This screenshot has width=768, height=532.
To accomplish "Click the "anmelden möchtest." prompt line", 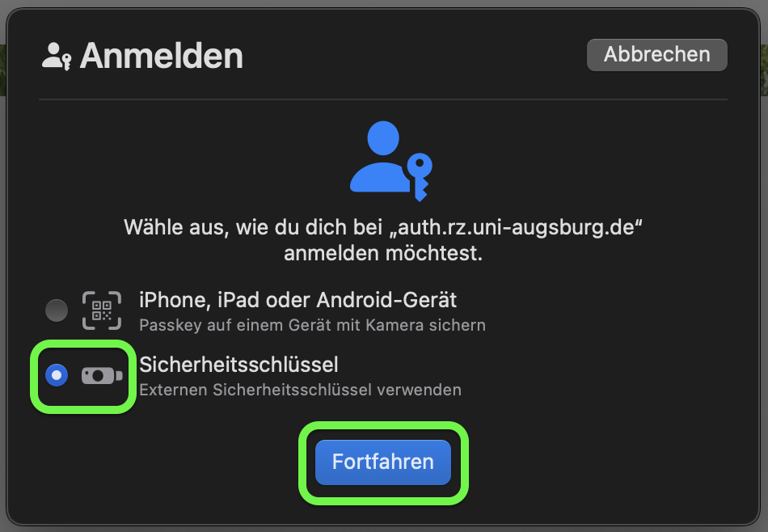I will click(x=383, y=253).
